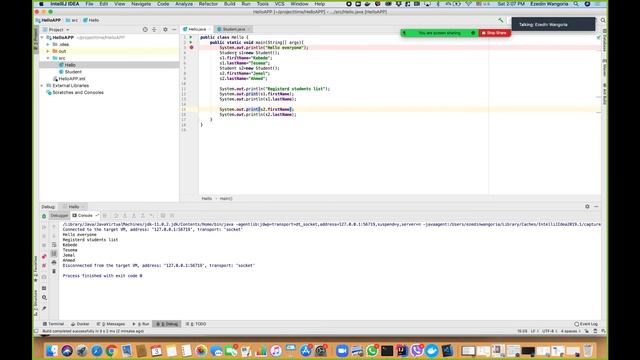
Task: Expand the .idea folder
Action: point(48,44)
